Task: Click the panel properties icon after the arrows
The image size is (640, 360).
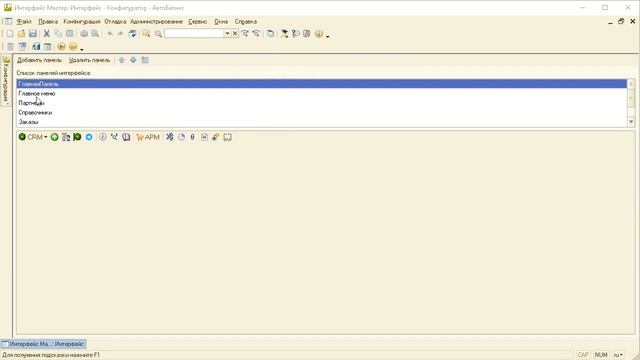Action: click(x=145, y=60)
